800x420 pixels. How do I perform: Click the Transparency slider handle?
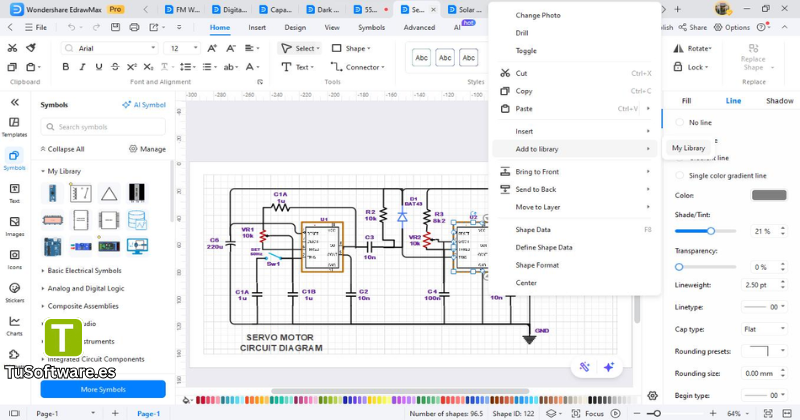pos(679,267)
